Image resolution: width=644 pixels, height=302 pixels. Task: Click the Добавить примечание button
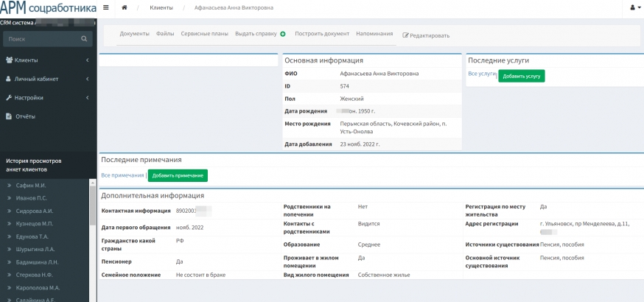pyautogui.click(x=178, y=175)
